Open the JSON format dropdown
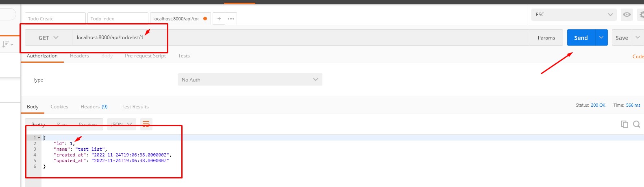The height and width of the screenshot is (187, 644). [122, 124]
